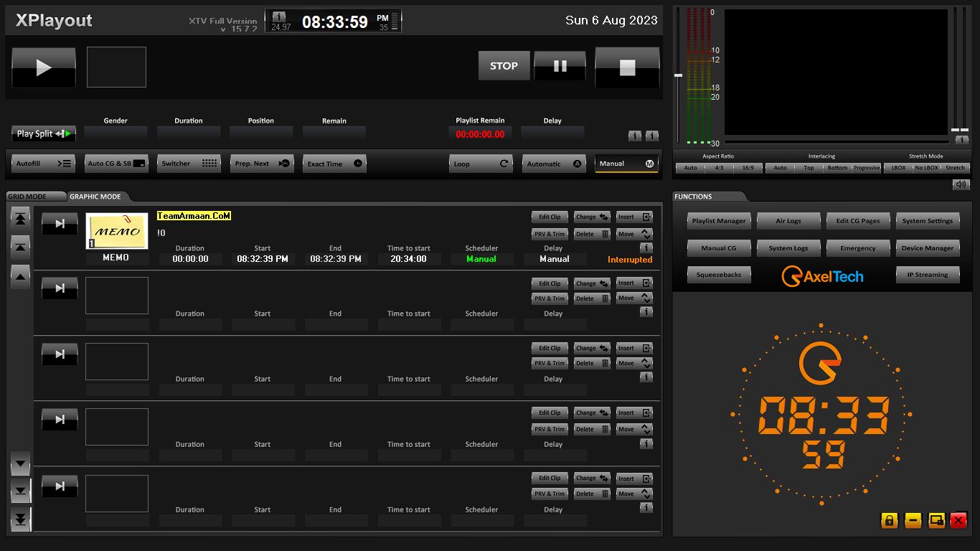Select the Stretch mode button
980x551 pixels.
tap(956, 168)
